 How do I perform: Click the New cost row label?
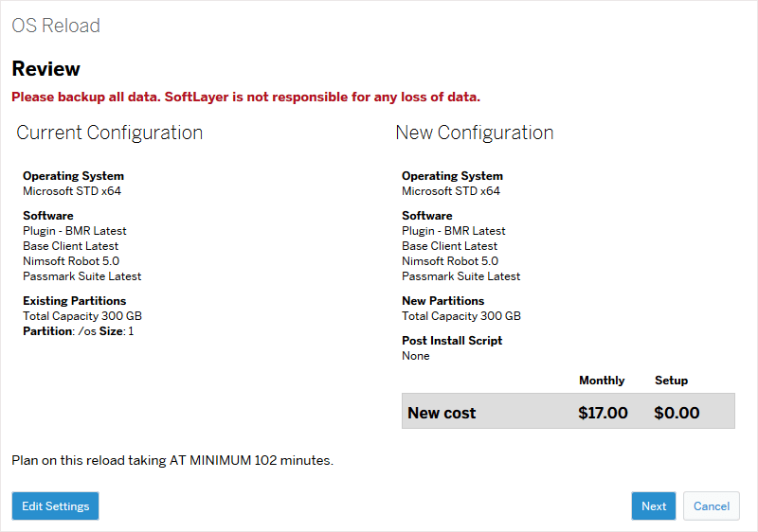(442, 413)
